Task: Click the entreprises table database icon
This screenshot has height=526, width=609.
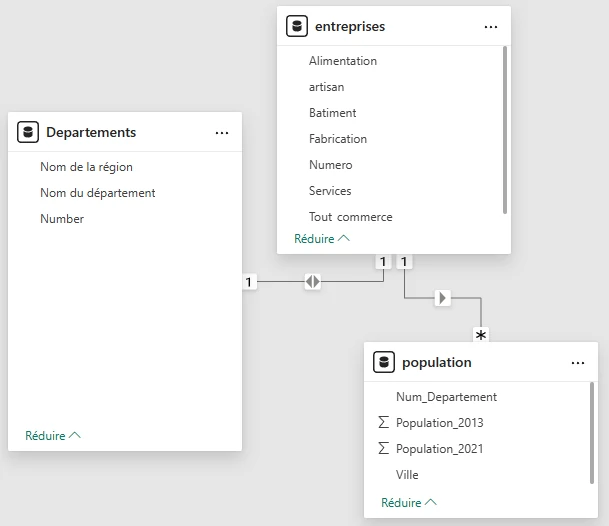Action: (x=297, y=27)
